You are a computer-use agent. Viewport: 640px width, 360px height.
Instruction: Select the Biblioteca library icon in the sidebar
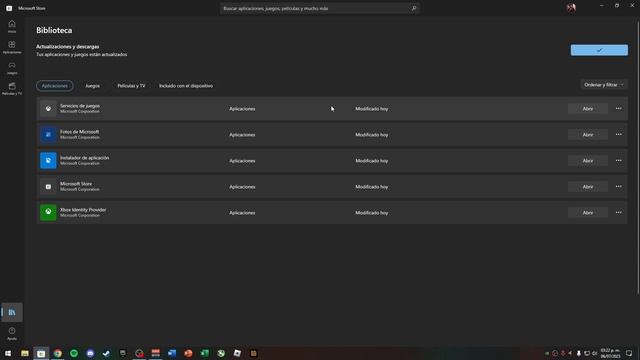tap(12, 312)
